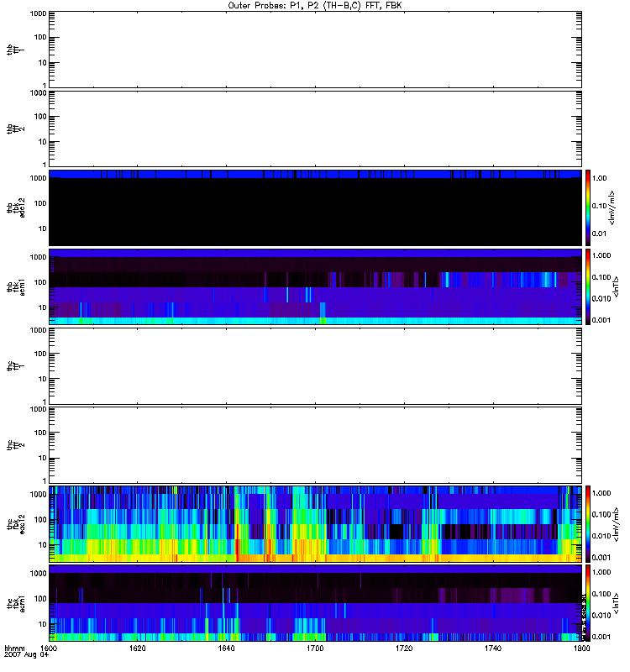Click the 0.01 tick on thb edc12 color bar
The width and height of the screenshot is (630, 672).
pos(599,234)
